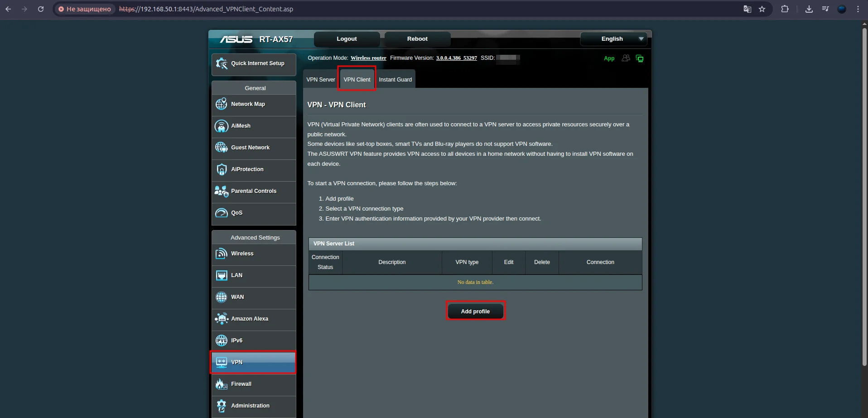Open the browser three-dot menu

click(858, 9)
